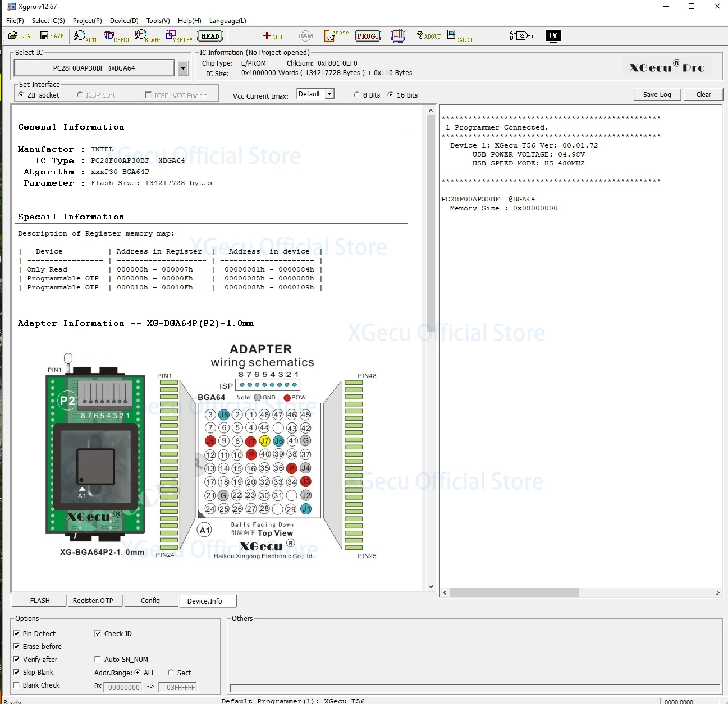This screenshot has width=728, height=704.
Task: Click the TV toolbar icon
Action: tap(553, 35)
